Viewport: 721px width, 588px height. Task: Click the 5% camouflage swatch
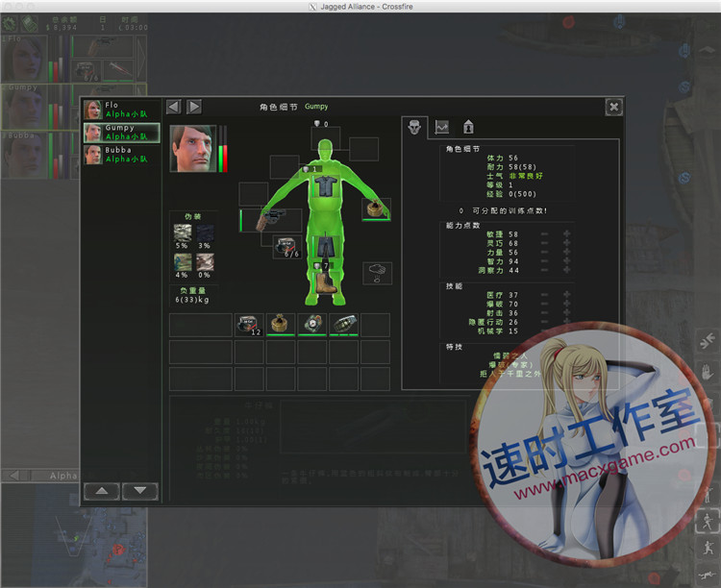point(183,233)
